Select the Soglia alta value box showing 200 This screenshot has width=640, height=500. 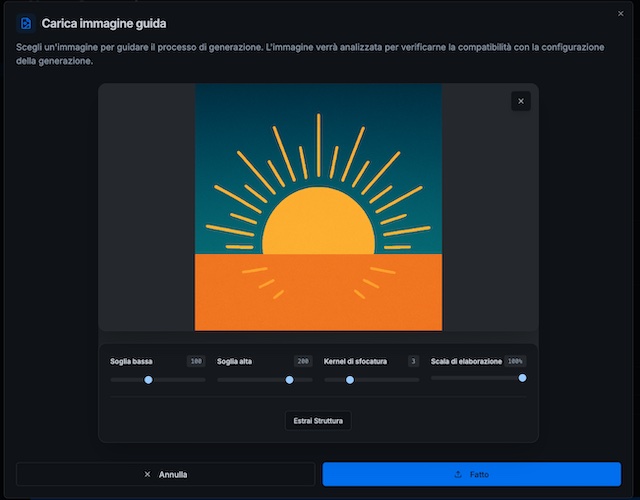tap(303, 361)
